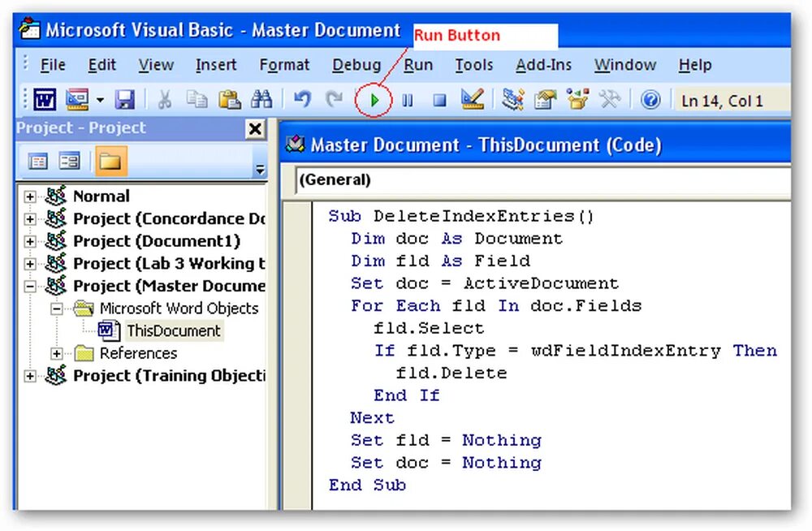Screen dimensions: 812x531
Task: Click the Ln 14, Col 1 position indicator
Action: [722, 101]
